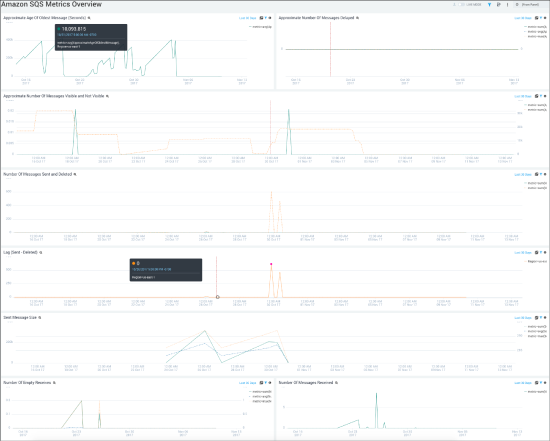Change Last 30 Days on Age Of Oldest Message panel

(248, 18)
